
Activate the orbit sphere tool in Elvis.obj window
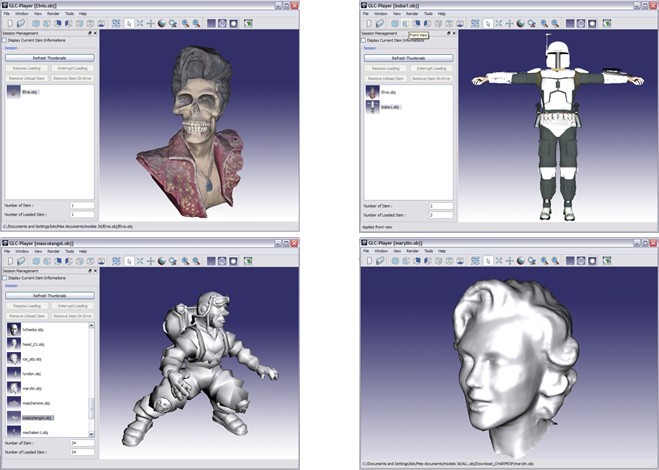[162, 24]
